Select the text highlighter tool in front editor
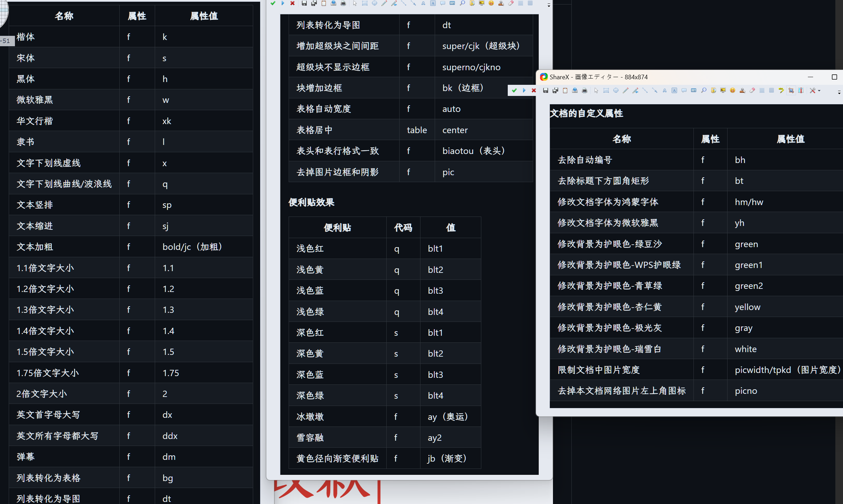 (x=781, y=91)
